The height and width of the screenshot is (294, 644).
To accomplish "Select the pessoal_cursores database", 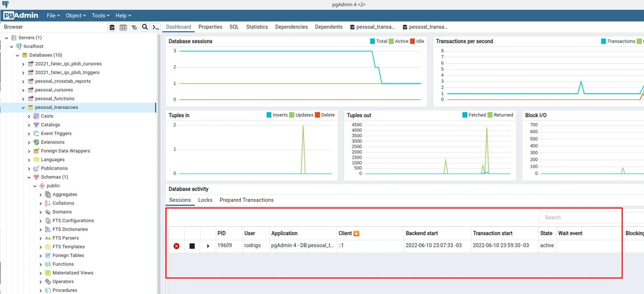I will [54, 90].
